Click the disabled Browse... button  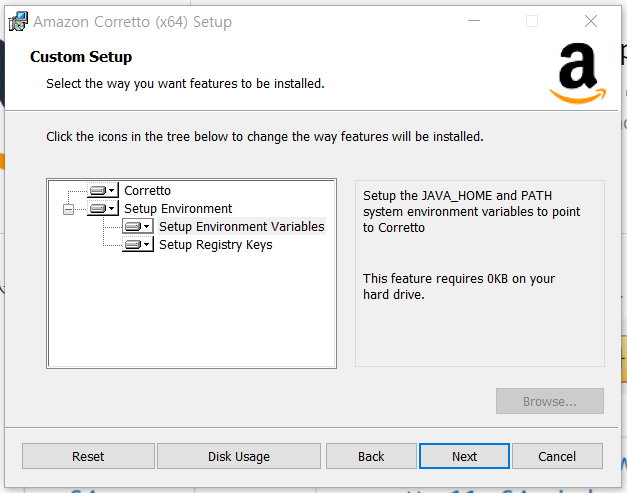coord(550,401)
